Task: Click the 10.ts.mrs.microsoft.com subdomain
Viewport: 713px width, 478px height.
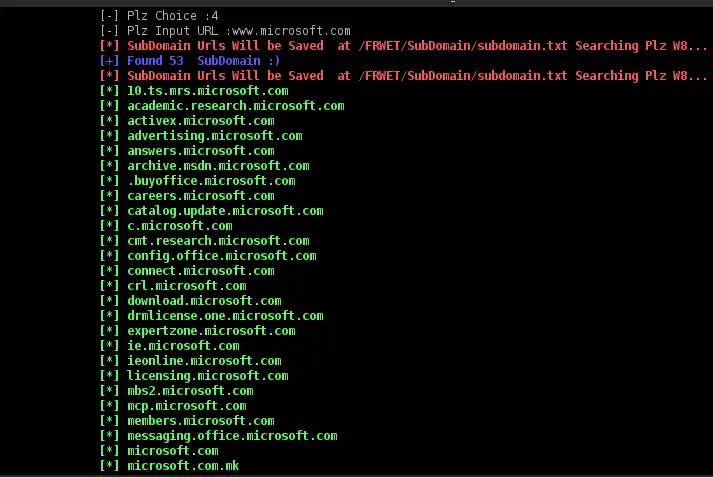Action: click(207, 91)
